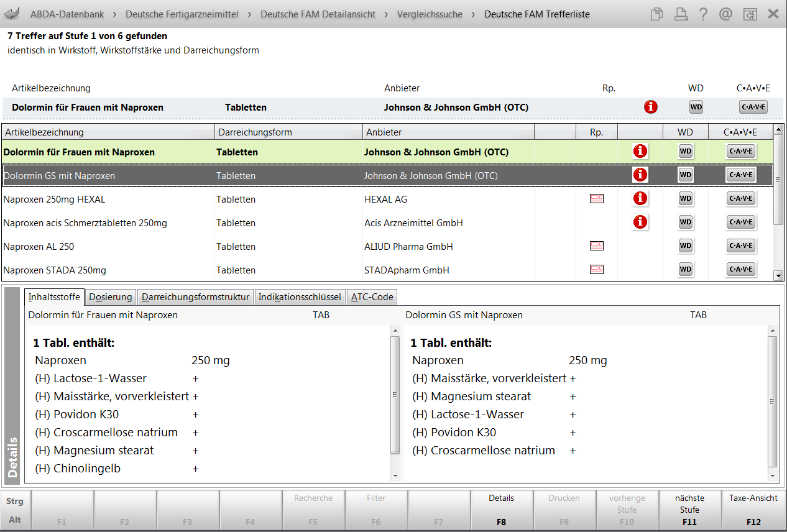Click the Darreichungsform column header
The height and width of the screenshot is (532, 787).
288,132
